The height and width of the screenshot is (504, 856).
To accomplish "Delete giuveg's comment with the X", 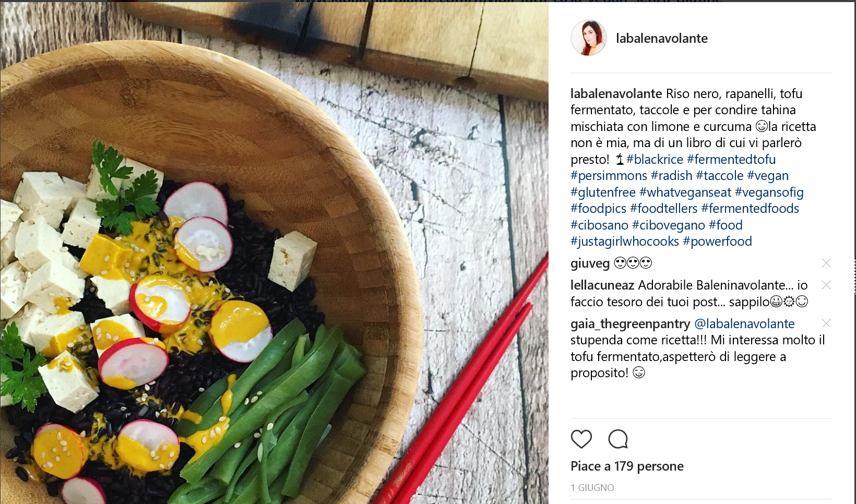I will point(826,263).
